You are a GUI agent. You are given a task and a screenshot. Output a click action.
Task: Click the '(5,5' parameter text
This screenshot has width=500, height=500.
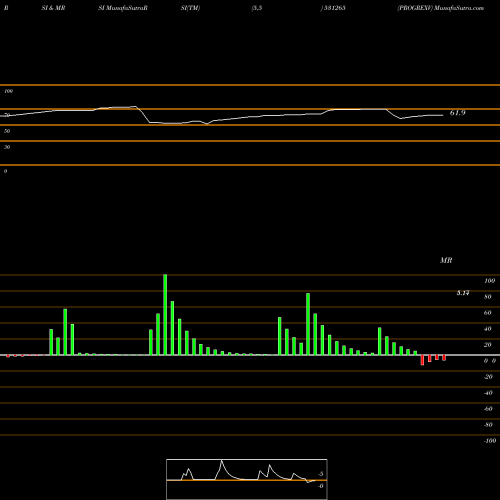pos(257,8)
